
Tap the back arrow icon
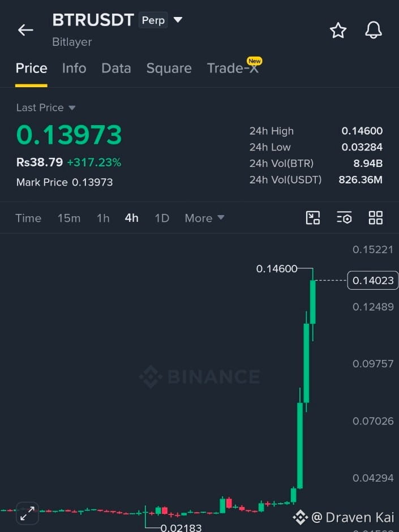point(25,30)
